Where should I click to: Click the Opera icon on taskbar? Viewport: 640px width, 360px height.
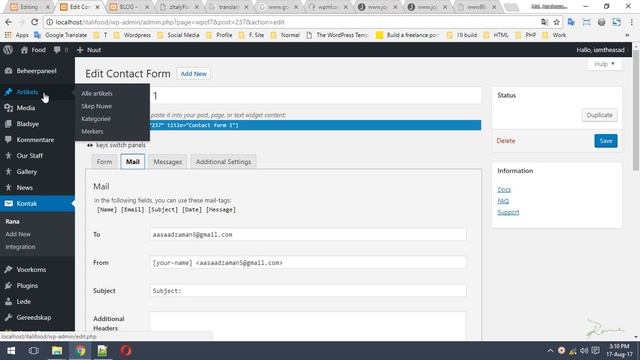(x=126, y=351)
